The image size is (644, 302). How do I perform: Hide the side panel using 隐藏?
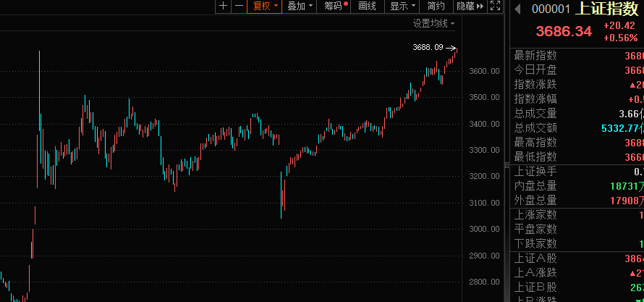pyautogui.click(x=470, y=6)
